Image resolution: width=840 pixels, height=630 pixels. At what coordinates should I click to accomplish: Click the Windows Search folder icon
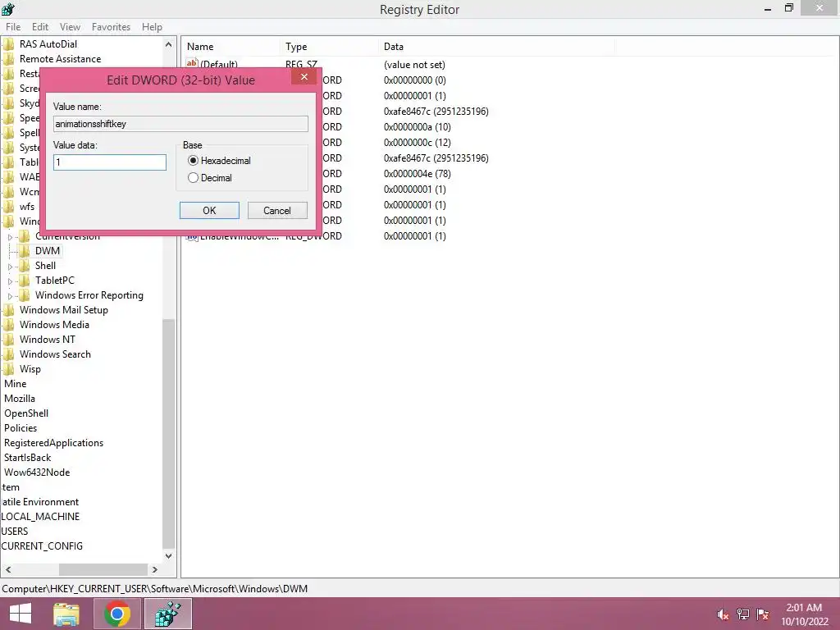[8, 354]
